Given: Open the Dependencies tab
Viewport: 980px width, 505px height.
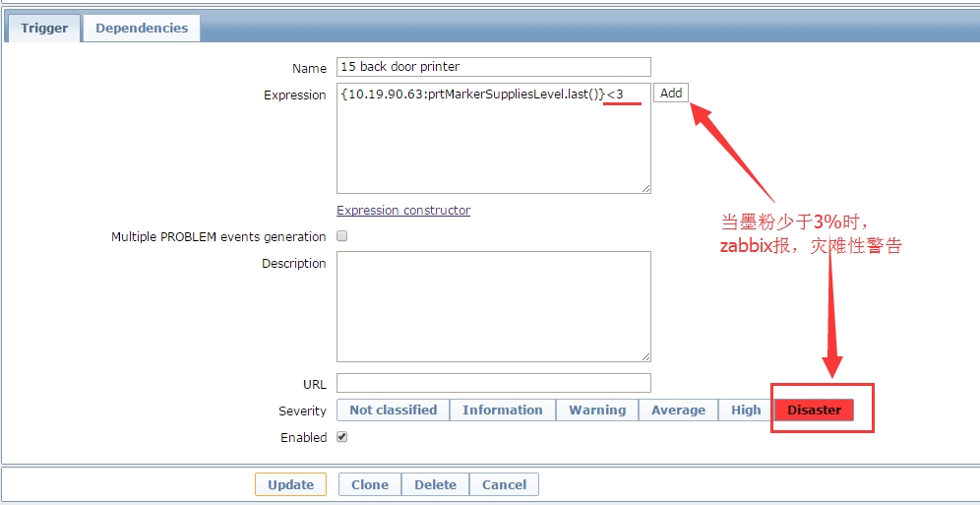Looking at the screenshot, I should pyautogui.click(x=142, y=29).
